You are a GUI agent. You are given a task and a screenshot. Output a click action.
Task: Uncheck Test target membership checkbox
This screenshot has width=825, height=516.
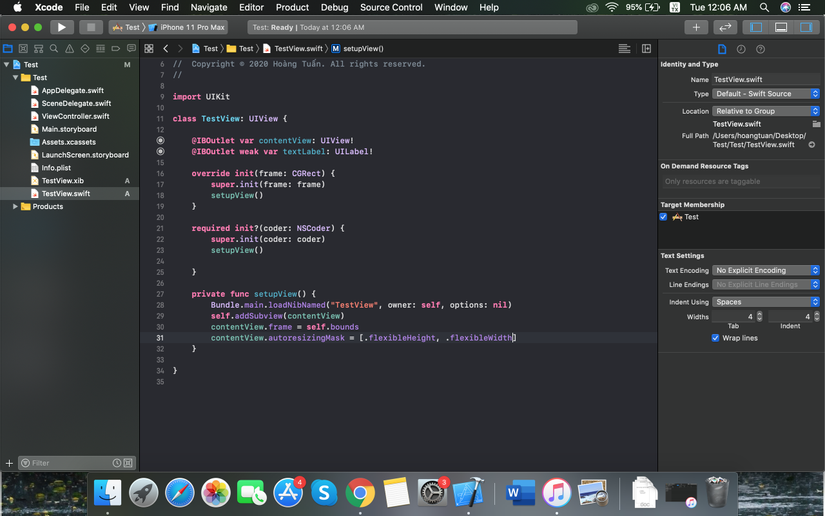(664, 217)
